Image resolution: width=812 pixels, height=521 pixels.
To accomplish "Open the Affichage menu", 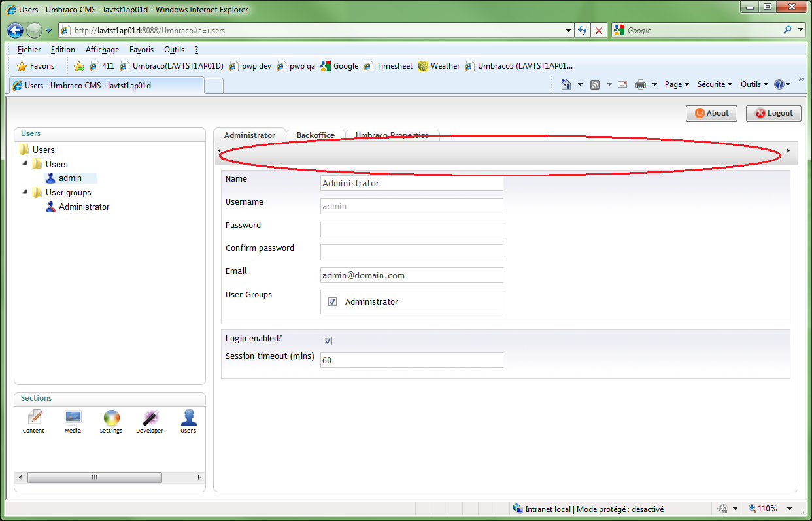I will point(102,50).
